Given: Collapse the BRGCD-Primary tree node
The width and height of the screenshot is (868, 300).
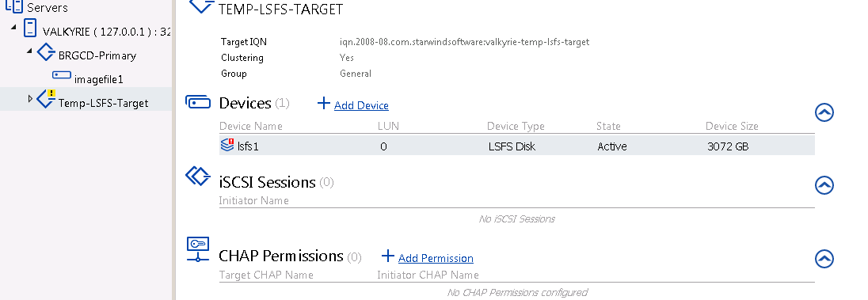Looking at the screenshot, I should [x=29, y=51].
